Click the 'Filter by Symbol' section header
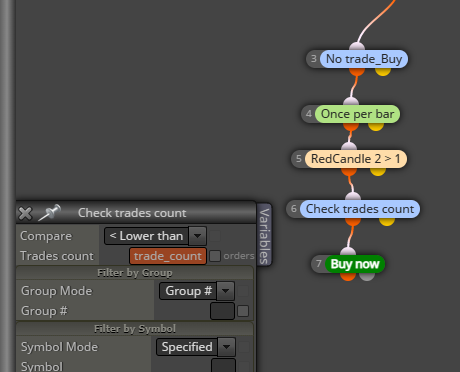Viewport: 460px width, 372px height. [x=135, y=329]
